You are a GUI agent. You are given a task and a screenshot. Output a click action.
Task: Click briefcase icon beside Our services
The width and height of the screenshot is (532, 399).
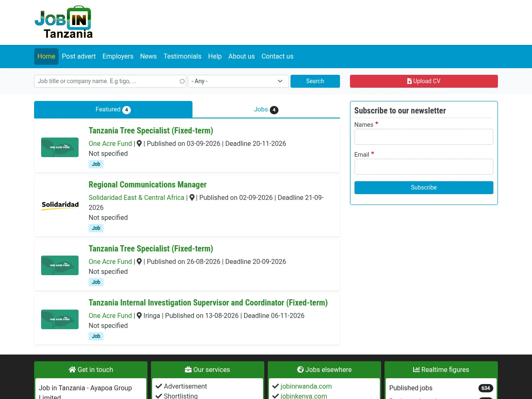tap(188, 369)
